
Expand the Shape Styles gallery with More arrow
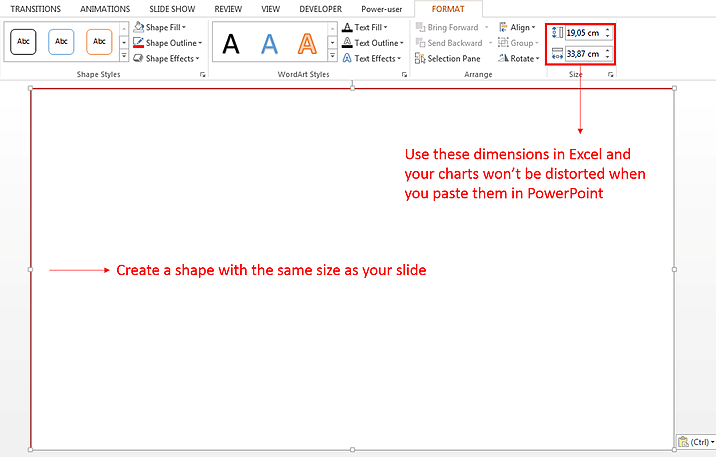point(124,56)
